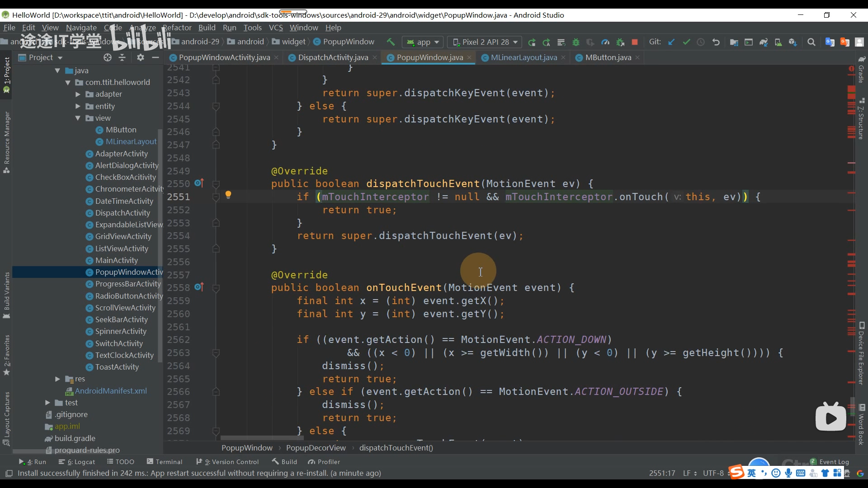Screen dimensions: 868x488
Task: Open the Navigate menu
Action: click(81, 28)
